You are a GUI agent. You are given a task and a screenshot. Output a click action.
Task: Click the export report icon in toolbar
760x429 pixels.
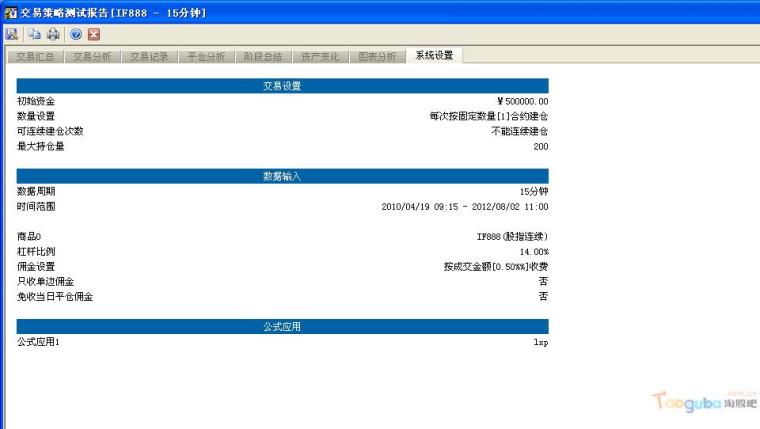[12, 34]
